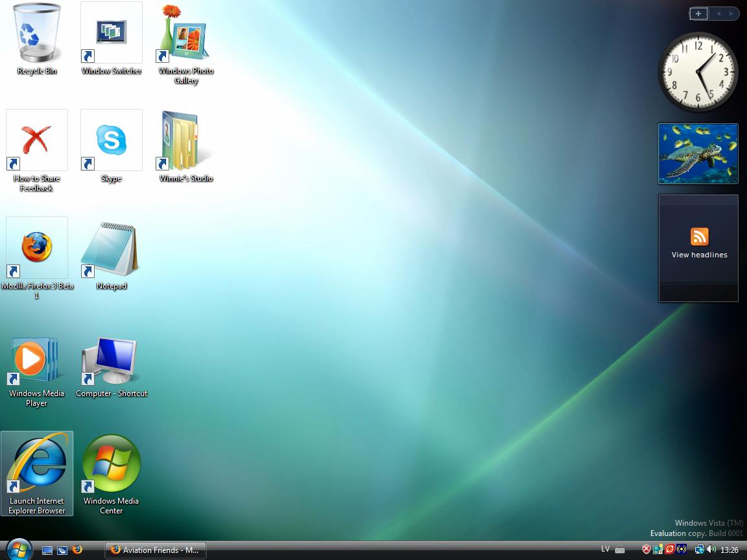The width and height of the screenshot is (747, 560).
Task: Select the Computer - Shortcut icon
Action: coord(112,367)
